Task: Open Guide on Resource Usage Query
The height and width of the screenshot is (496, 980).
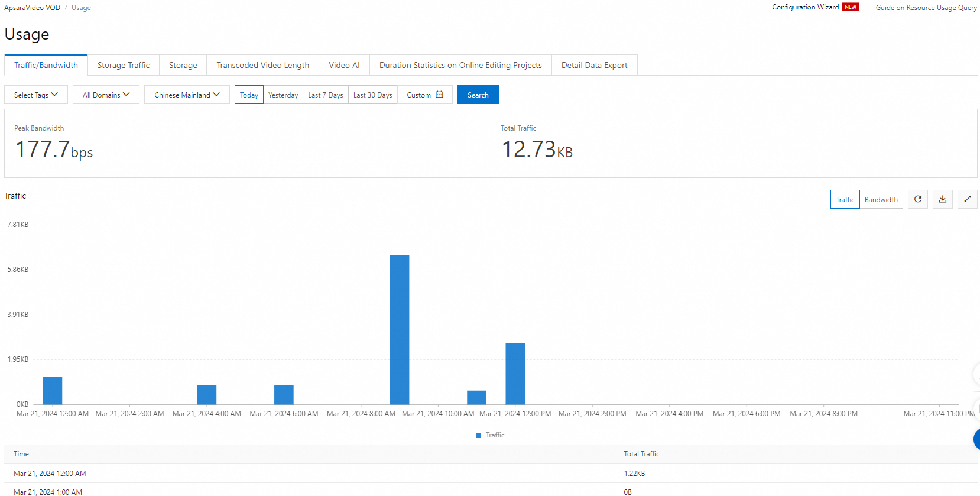Action: coord(926,8)
